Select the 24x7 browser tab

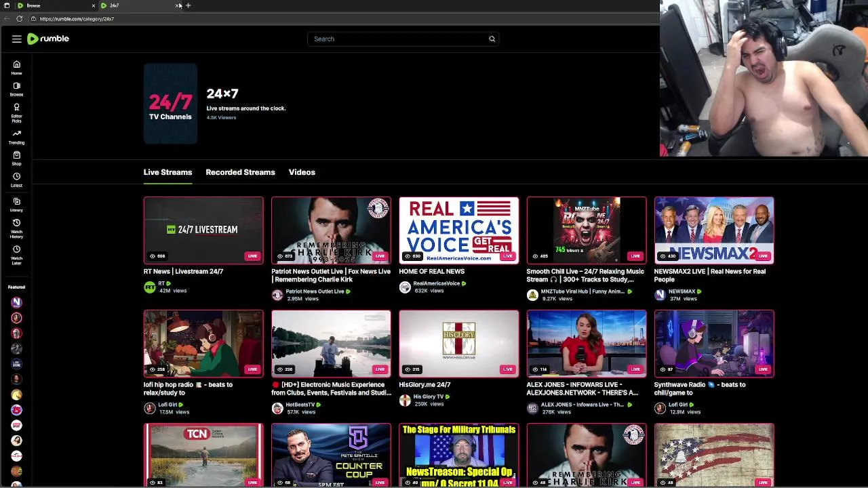coord(140,5)
